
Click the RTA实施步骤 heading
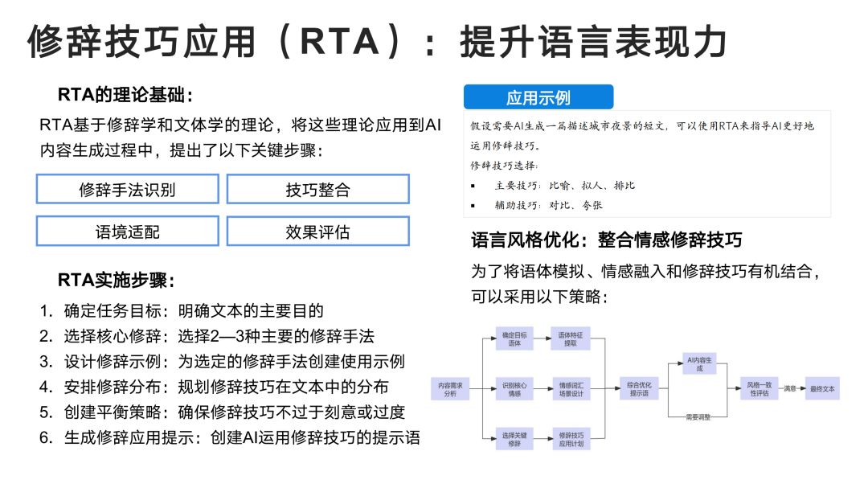click(x=117, y=281)
